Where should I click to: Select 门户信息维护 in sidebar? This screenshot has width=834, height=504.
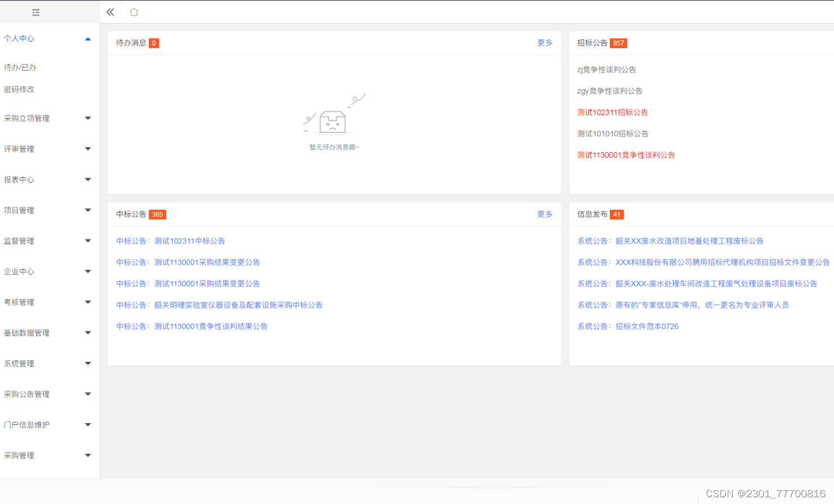pyautogui.click(x=26, y=425)
